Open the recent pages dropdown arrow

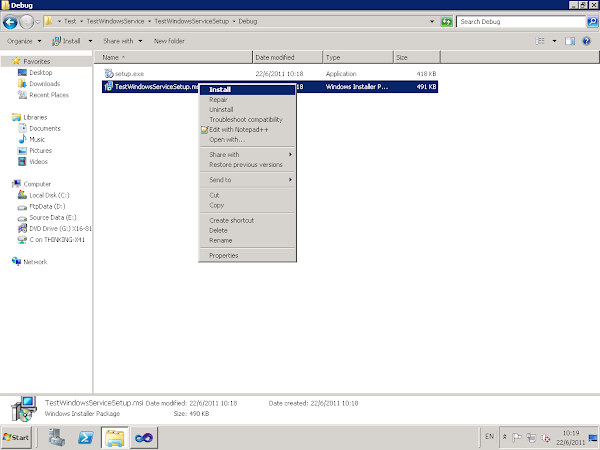38,22
